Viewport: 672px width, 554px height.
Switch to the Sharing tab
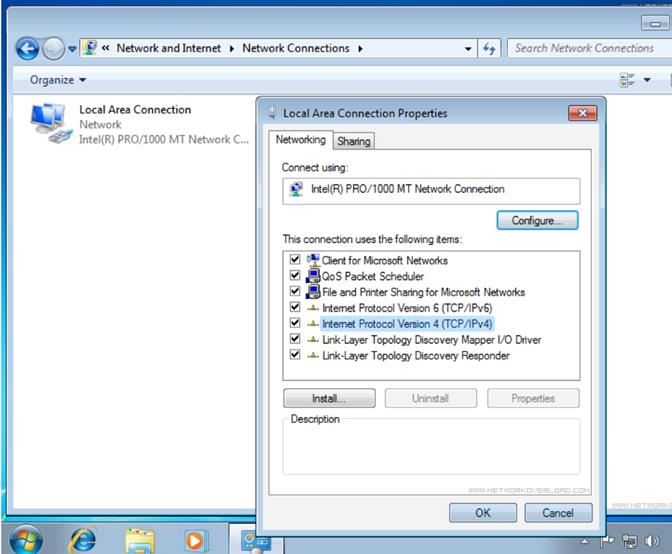tap(354, 141)
